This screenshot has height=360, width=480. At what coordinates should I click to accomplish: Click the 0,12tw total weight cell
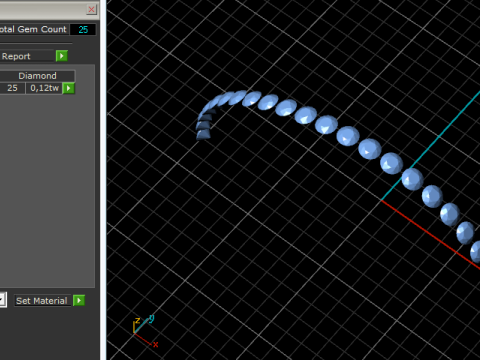[x=44, y=88]
